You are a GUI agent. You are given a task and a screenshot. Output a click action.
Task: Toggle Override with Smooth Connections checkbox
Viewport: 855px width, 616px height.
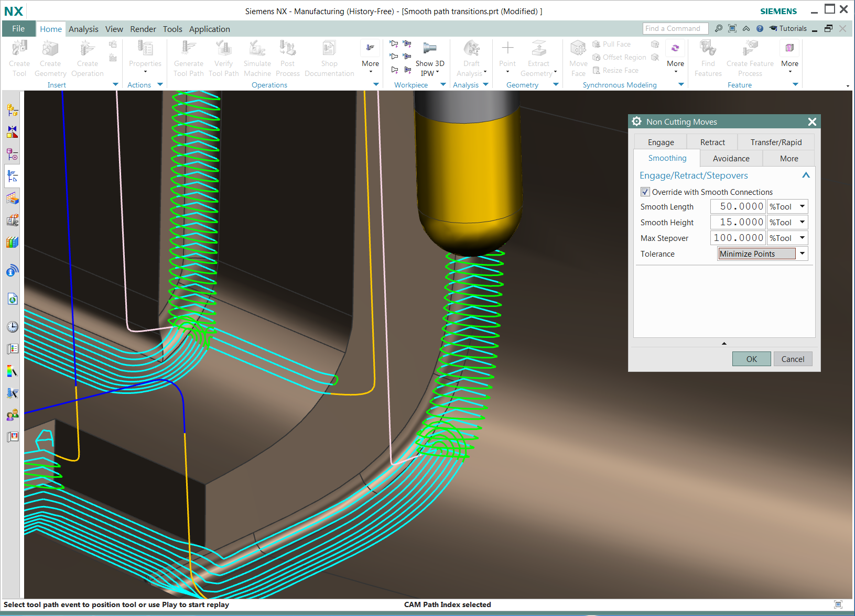[x=645, y=192]
